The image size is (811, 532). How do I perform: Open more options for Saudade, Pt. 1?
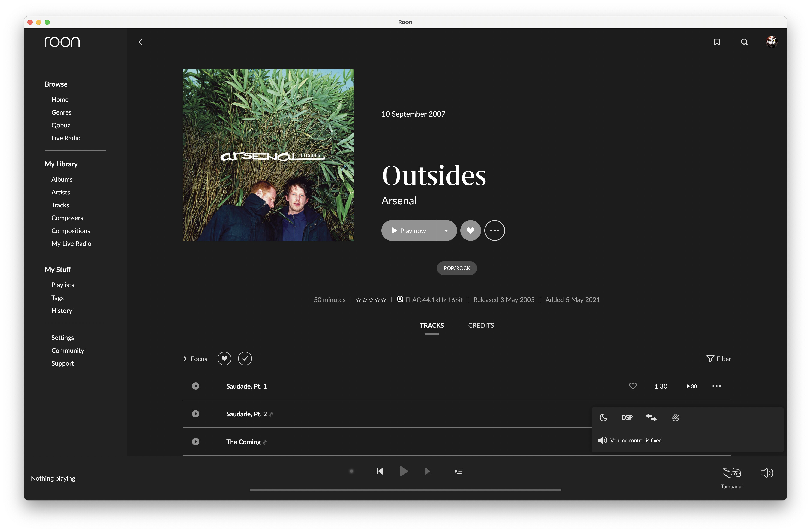[716, 386]
